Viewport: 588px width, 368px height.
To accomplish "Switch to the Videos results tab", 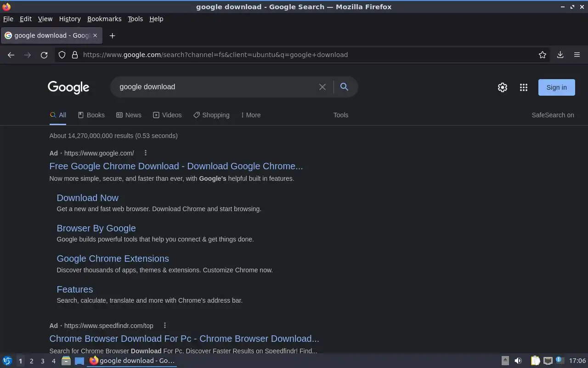I will (x=167, y=115).
